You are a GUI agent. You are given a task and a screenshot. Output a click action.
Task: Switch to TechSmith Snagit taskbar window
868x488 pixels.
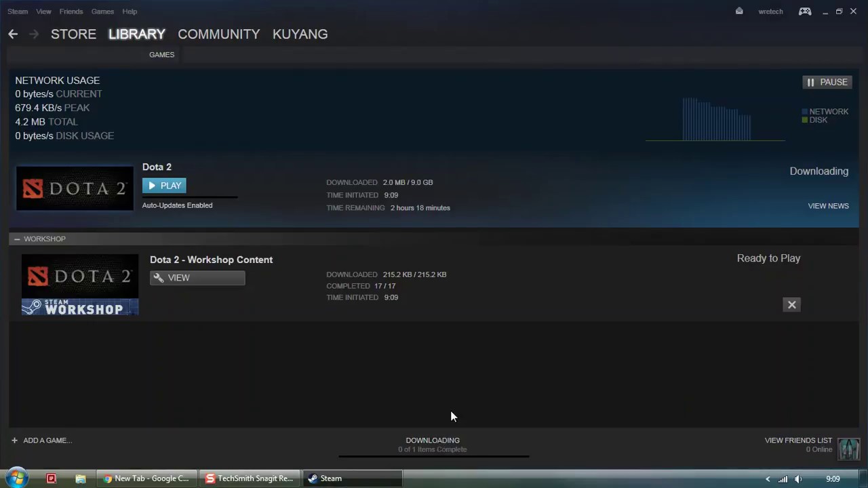pos(250,479)
